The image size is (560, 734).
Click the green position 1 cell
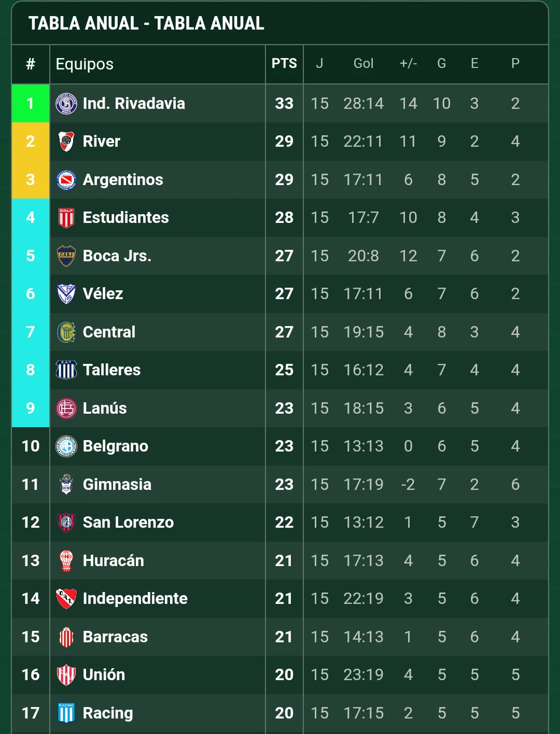pos(31,104)
